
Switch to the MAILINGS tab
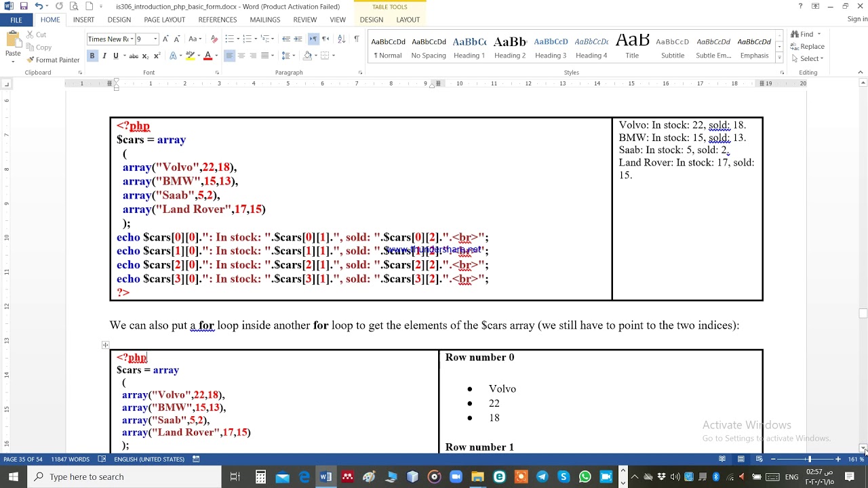tap(264, 20)
